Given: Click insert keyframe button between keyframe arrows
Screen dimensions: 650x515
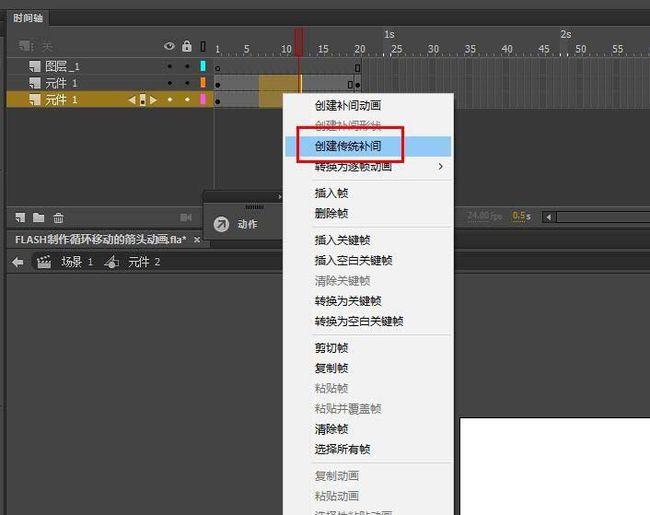Looking at the screenshot, I should pyautogui.click(x=143, y=100).
